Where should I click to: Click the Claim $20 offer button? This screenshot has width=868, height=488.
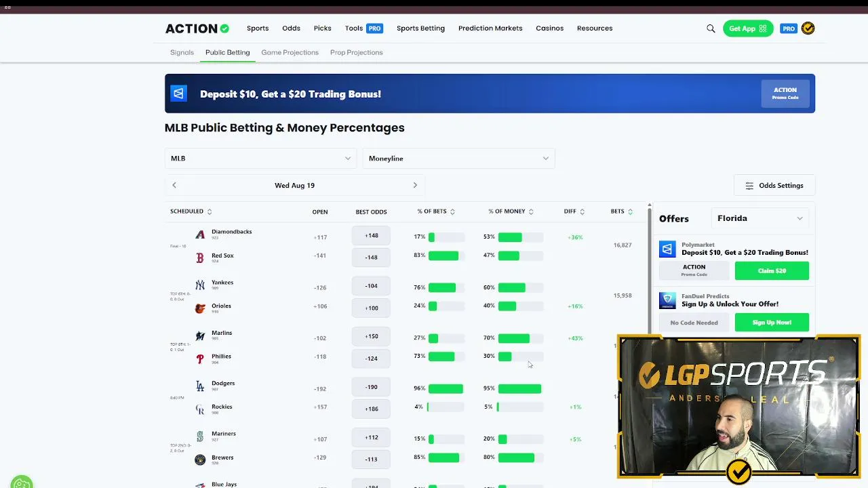(772, 271)
